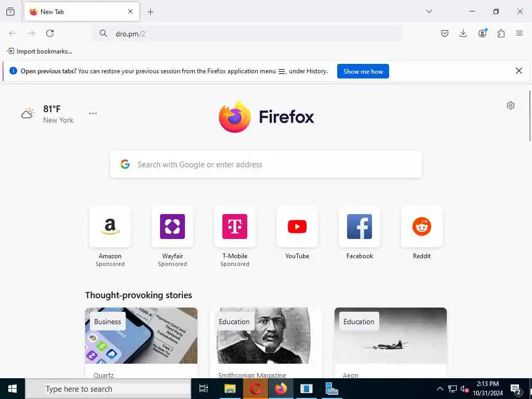This screenshot has width=532, height=399.
Task: Click the Show me how button
Action: coord(363,71)
